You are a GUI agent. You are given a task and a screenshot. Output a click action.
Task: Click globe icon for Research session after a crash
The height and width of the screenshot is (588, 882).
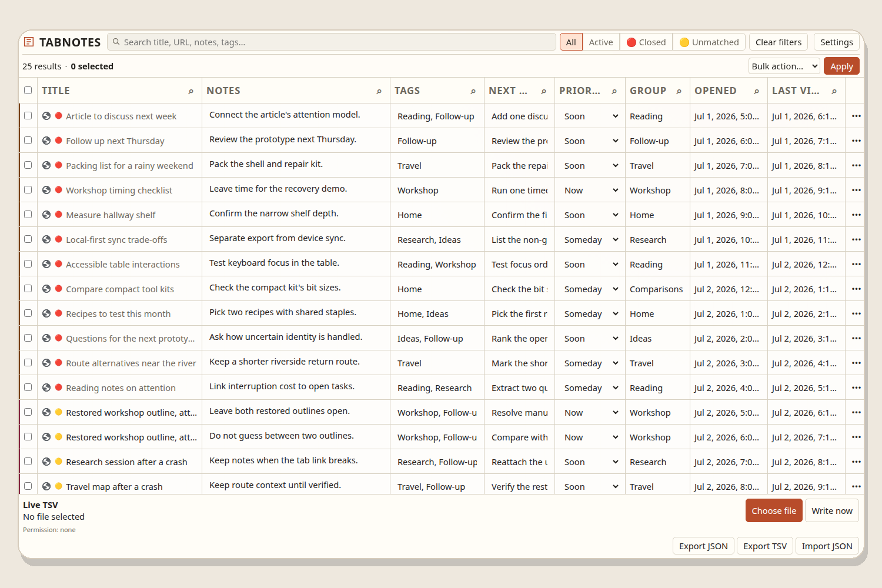click(x=46, y=462)
